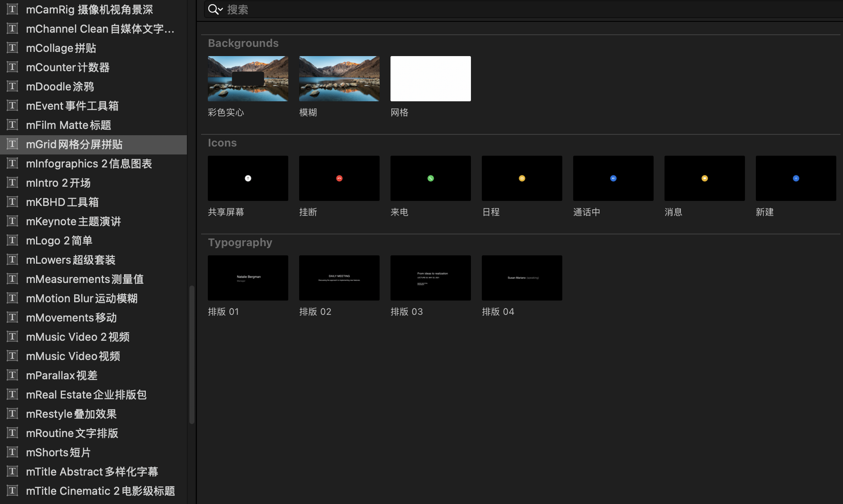Pick the 新建 blue plus icon preset
Screen dimensions: 843x504
click(x=796, y=178)
